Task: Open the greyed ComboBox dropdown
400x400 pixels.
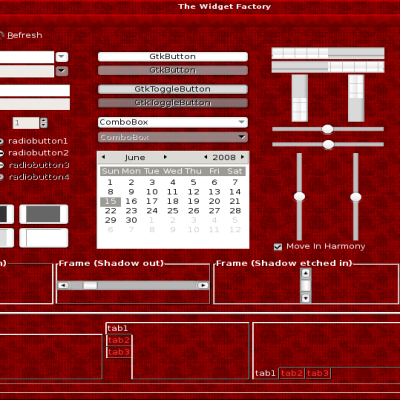Action: [173, 137]
